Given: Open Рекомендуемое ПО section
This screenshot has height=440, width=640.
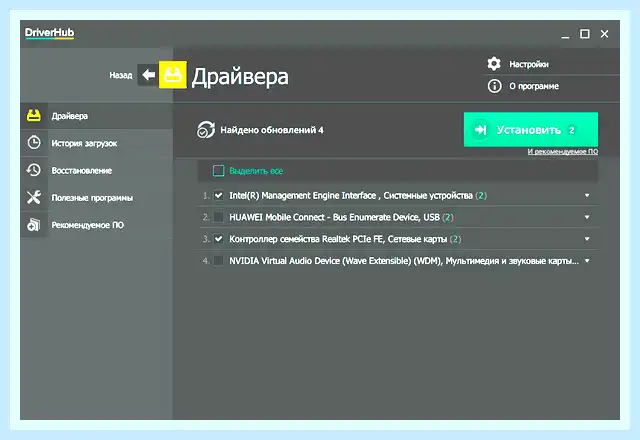Looking at the screenshot, I should (96, 225).
